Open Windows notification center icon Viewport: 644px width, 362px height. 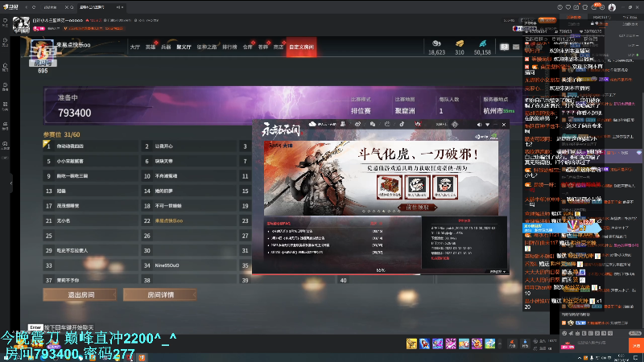(x=637, y=358)
